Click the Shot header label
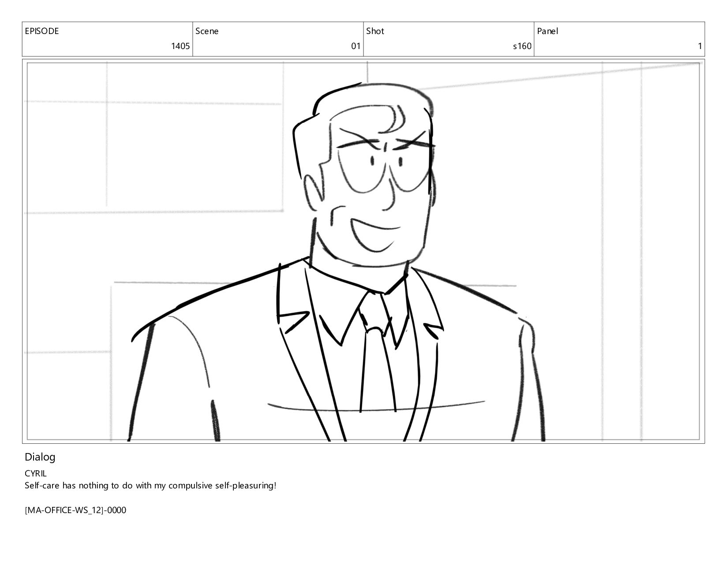The width and height of the screenshot is (728, 563). click(375, 31)
